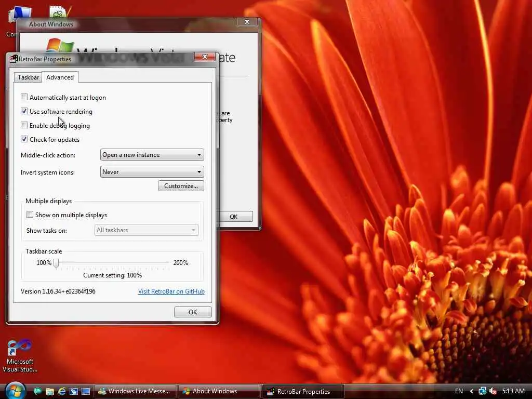Click the 'Taskbar scale' group label
Image resolution: width=532 pixels, height=399 pixels.
click(x=44, y=251)
